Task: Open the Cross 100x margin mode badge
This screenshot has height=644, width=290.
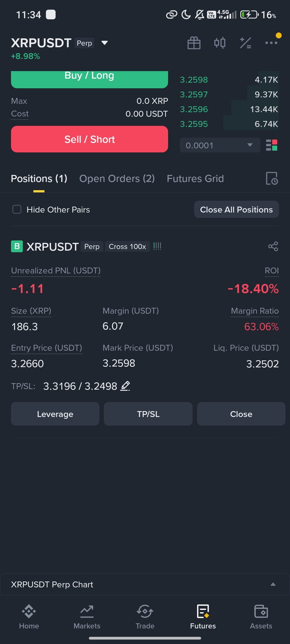Action: tap(127, 246)
